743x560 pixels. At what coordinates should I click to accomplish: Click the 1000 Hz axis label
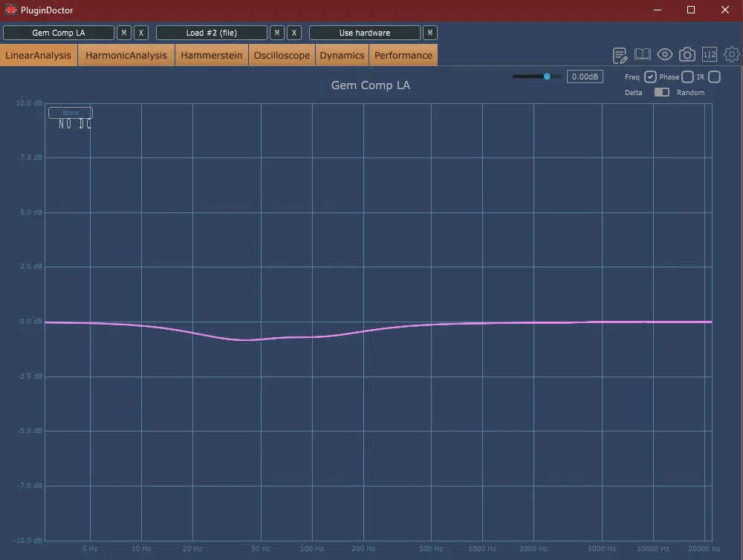pyautogui.click(x=482, y=549)
